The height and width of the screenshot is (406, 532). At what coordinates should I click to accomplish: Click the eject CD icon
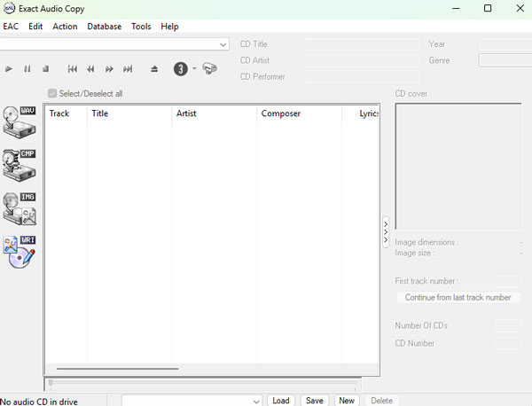(154, 69)
